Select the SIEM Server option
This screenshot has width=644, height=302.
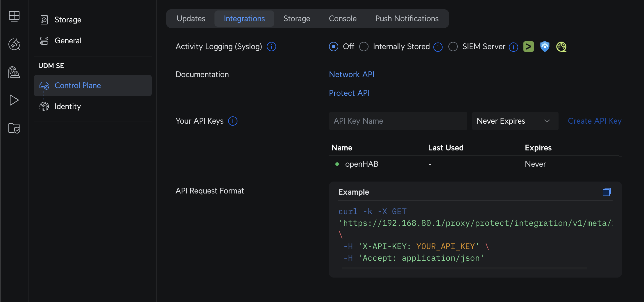(x=452, y=47)
